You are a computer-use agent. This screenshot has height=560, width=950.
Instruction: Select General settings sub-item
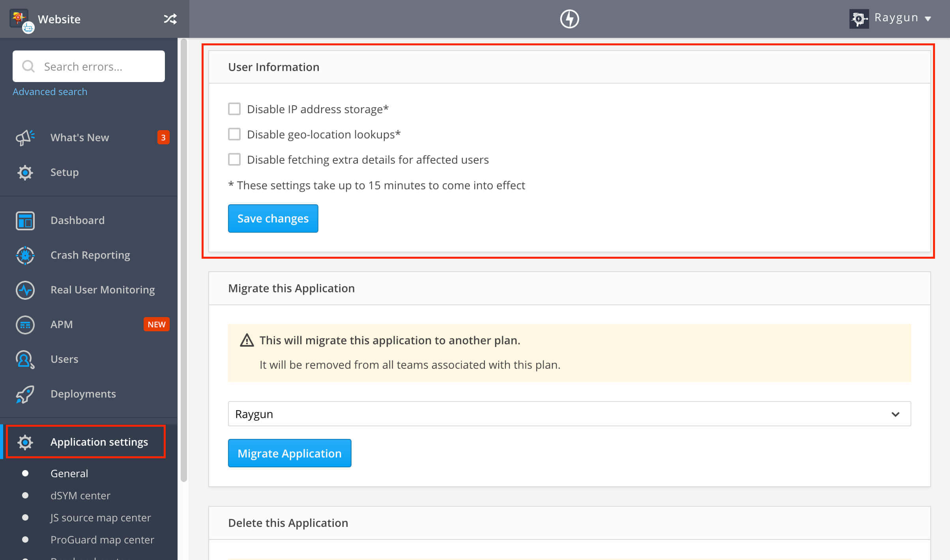[69, 473]
